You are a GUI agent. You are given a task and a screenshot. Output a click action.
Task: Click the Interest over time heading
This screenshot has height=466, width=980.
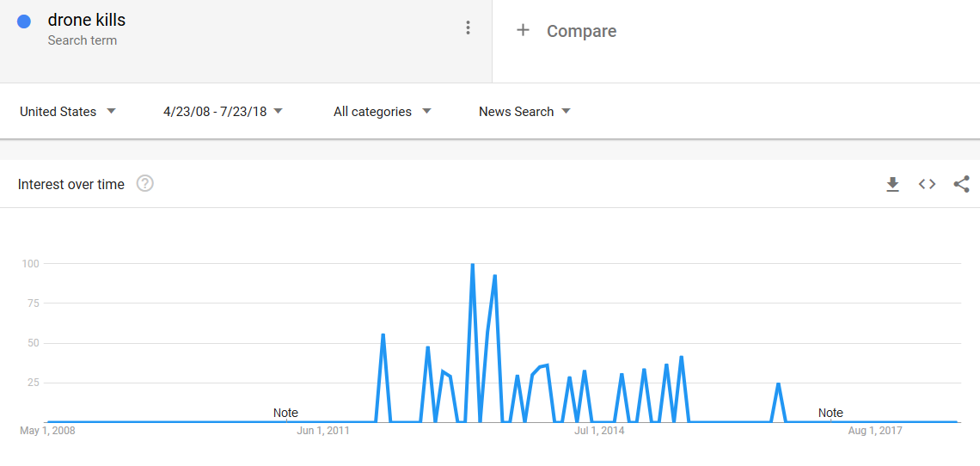tap(71, 184)
